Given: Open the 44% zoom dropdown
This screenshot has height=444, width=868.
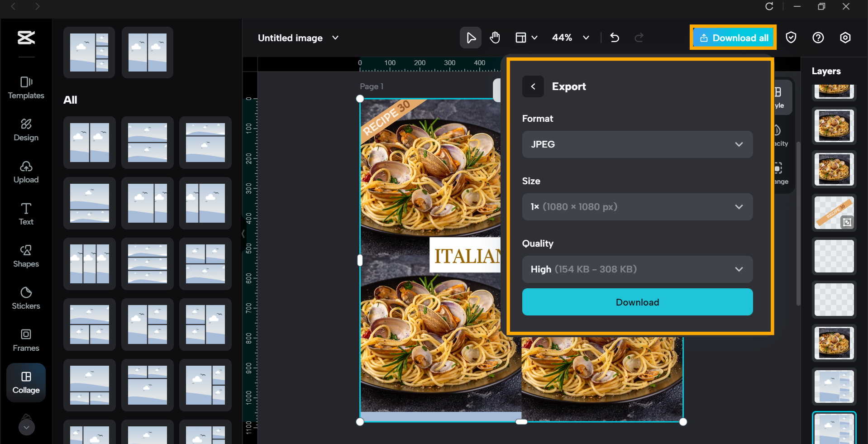Looking at the screenshot, I should coord(570,38).
